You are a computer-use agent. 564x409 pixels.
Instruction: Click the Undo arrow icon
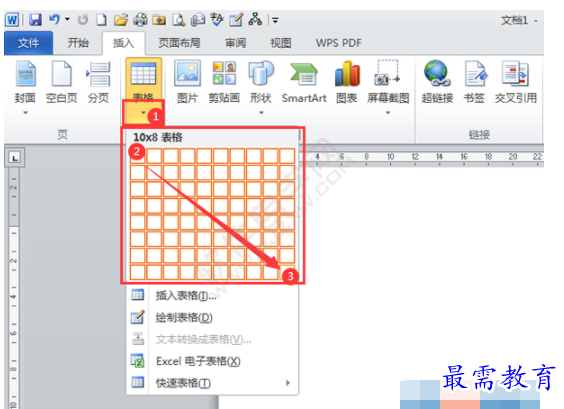point(54,19)
